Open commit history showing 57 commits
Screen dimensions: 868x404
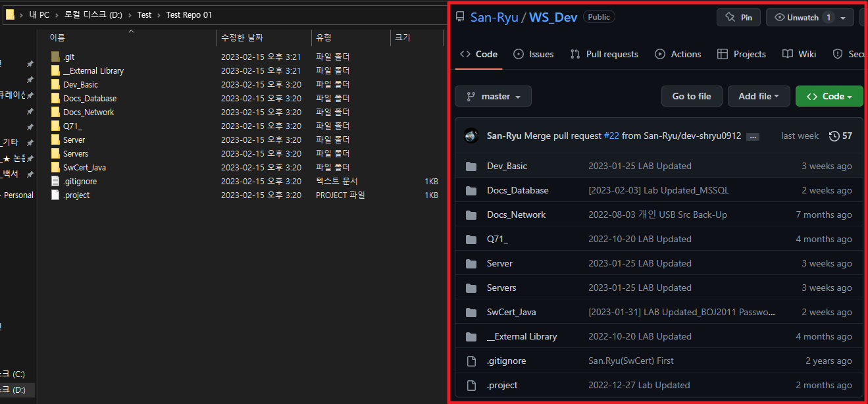coord(840,136)
